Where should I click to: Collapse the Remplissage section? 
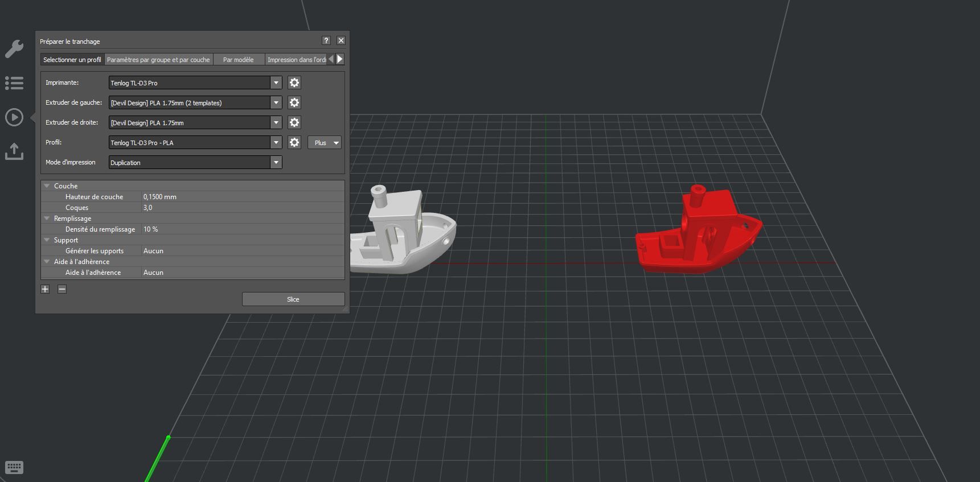[47, 218]
